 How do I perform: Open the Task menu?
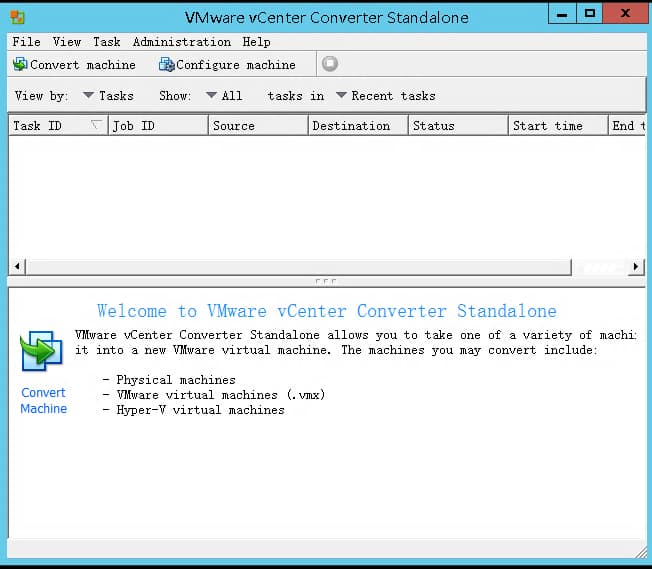[x=106, y=42]
